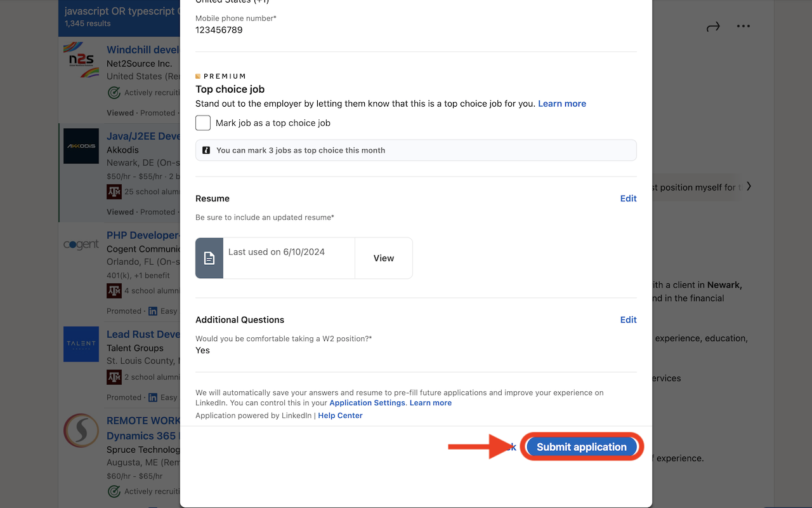Screen dimensions: 812x508
Task: Check Mark job as a top choice job
Action: pyautogui.click(x=203, y=123)
